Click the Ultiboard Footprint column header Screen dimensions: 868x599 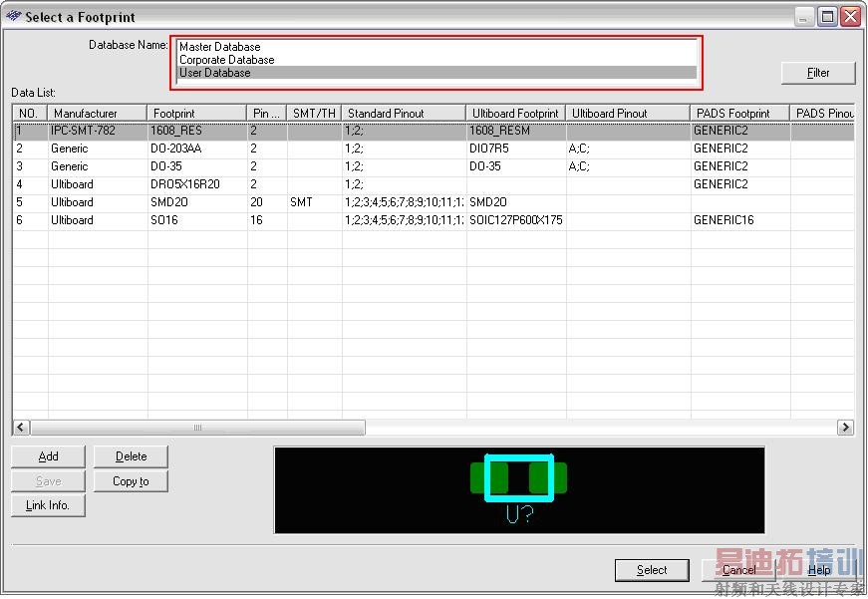[515, 113]
